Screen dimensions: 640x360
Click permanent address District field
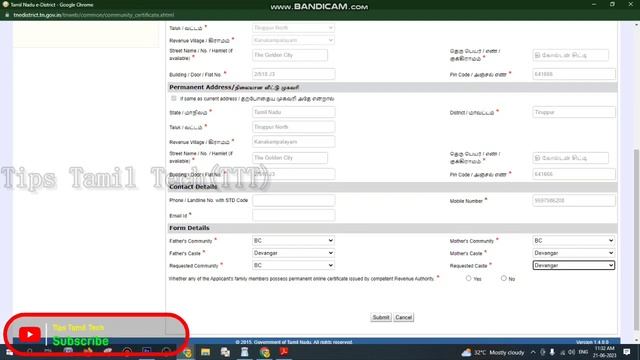574,112
